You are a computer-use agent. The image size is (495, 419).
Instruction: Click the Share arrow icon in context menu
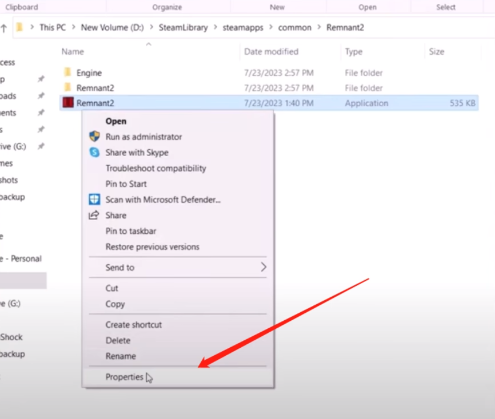pos(94,215)
